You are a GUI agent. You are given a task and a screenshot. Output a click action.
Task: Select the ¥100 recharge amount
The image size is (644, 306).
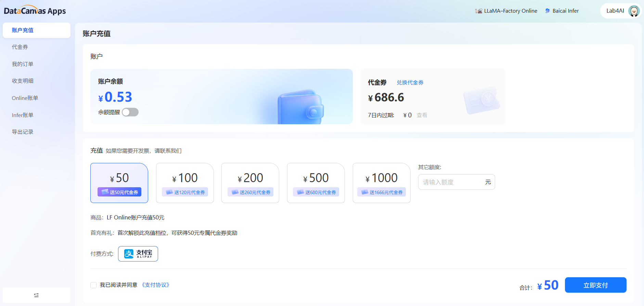185,183
